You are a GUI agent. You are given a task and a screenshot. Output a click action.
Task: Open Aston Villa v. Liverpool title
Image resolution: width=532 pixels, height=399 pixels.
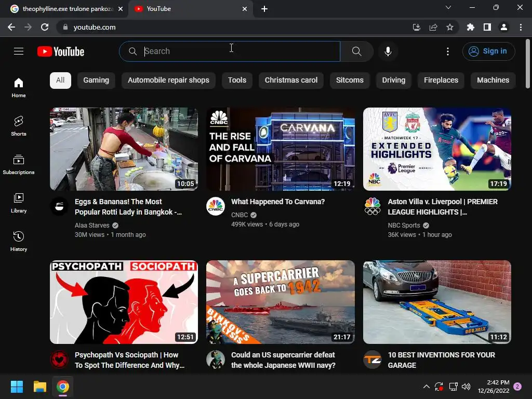(x=443, y=207)
